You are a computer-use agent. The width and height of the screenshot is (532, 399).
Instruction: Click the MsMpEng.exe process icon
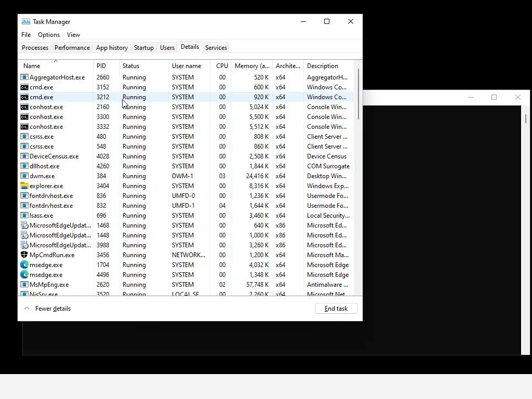(24, 284)
